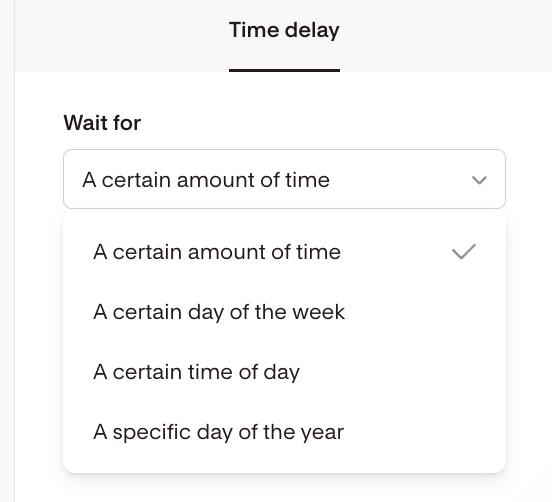Switch to the Time delay tab
552x502 pixels.
(284, 30)
